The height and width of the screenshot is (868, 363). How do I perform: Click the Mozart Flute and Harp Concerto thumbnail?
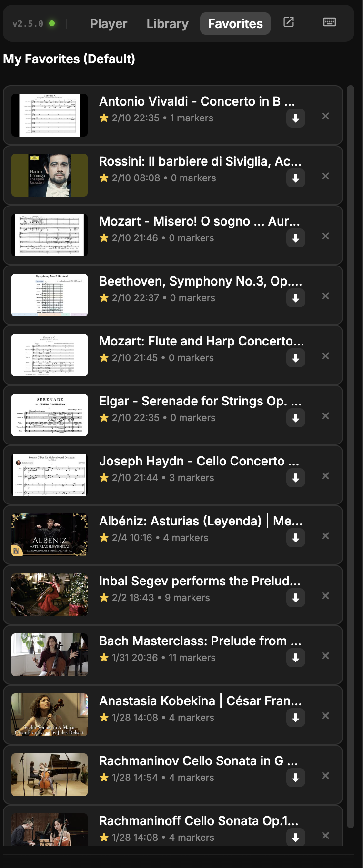coord(50,355)
